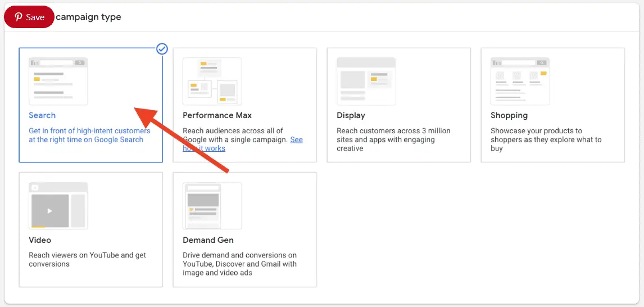Viewport: 644px width, 307px height.
Task: Click the 'Search' card title
Action: coord(42,115)
